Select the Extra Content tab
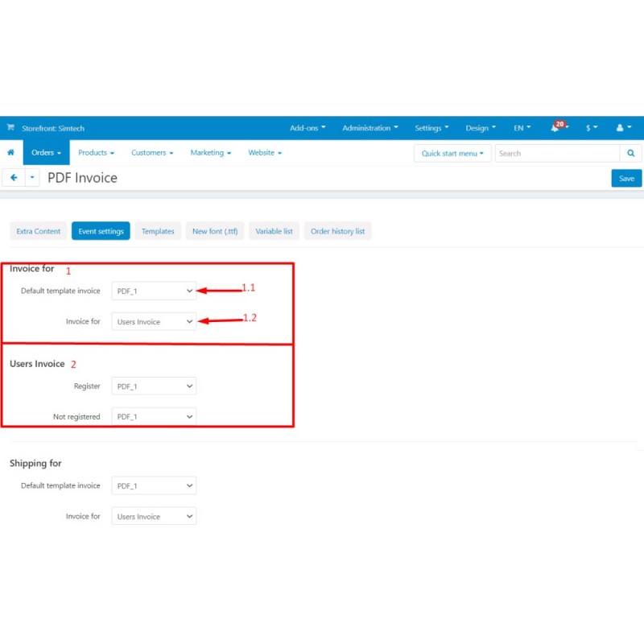644x644 pixels. click(38, 231)
